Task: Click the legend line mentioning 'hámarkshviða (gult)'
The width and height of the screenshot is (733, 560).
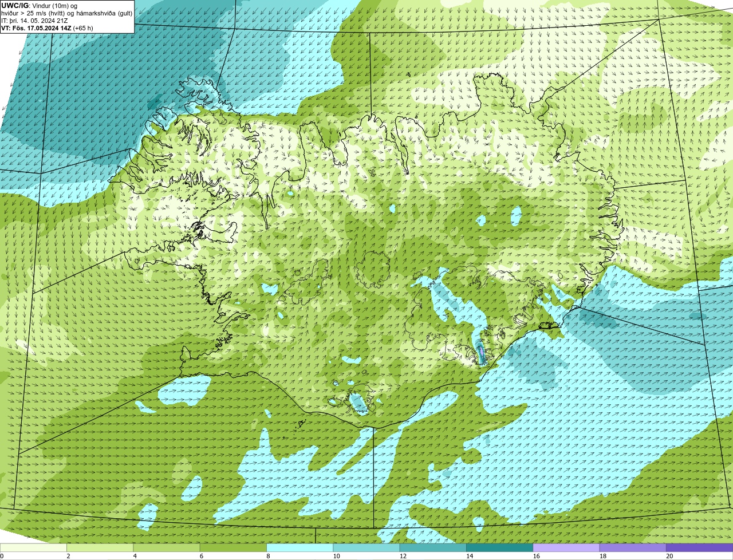Action: (x=67, y=13)
